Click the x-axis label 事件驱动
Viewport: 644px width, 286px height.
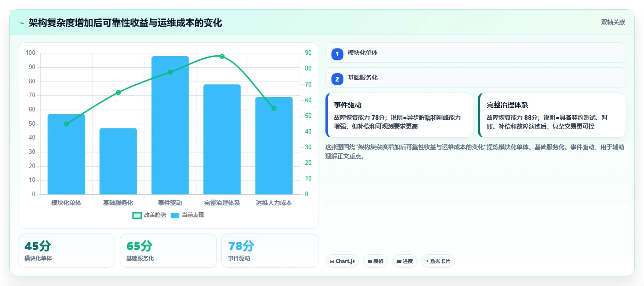170,203
